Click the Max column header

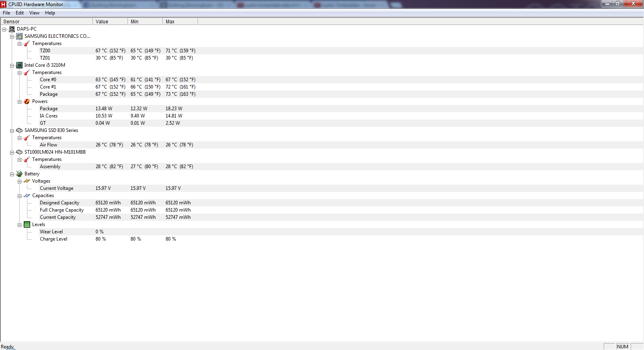180,21
